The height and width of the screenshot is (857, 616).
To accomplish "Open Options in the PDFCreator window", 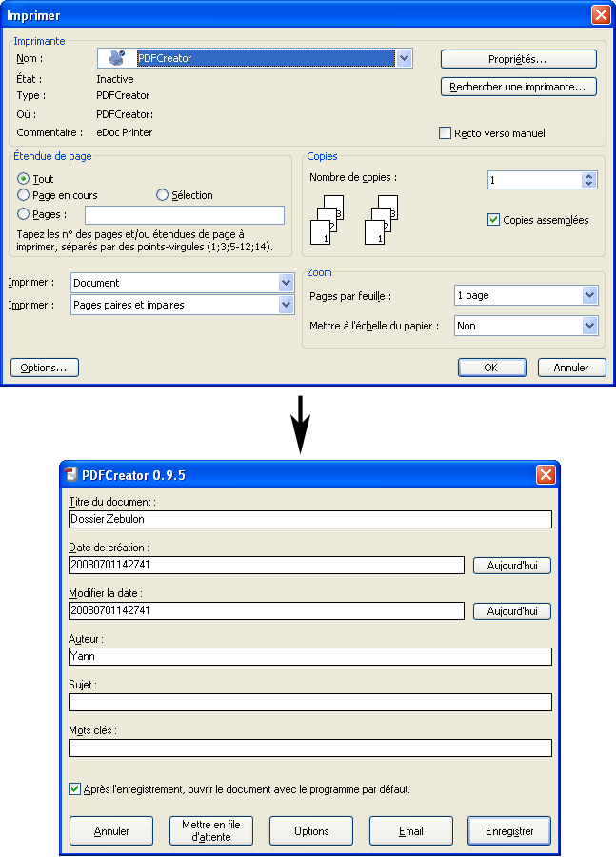I will click(311, 830).
